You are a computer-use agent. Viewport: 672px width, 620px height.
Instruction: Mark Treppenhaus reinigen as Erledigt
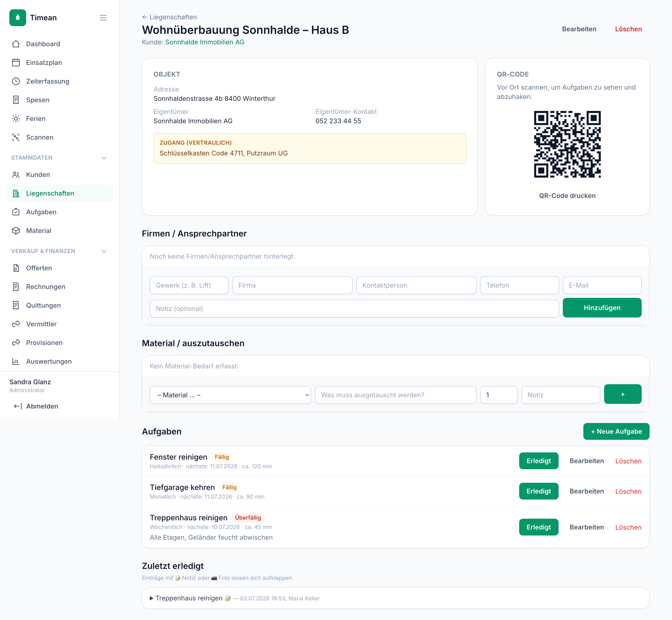click(x=539, y=527)
